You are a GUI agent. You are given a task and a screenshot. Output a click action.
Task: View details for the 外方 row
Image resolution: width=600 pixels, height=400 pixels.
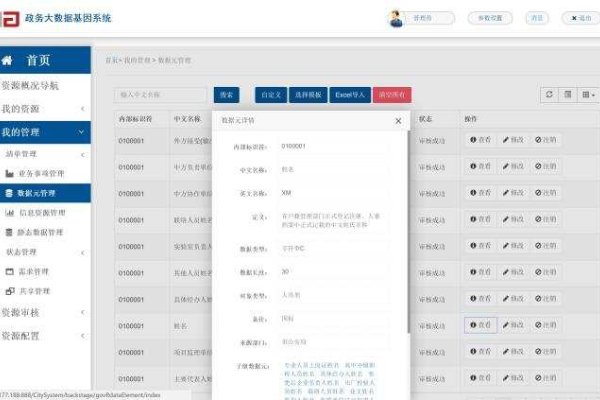pyautogui.click(x=480, y=140)
